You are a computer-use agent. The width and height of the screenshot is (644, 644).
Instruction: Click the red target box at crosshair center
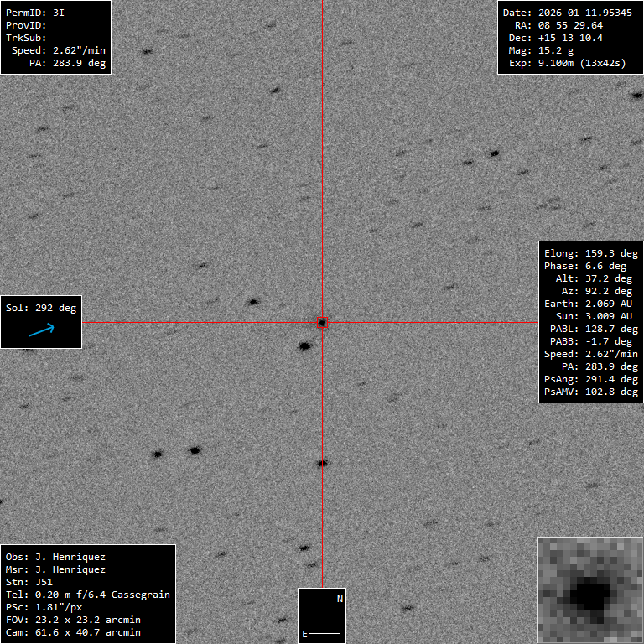322,322
